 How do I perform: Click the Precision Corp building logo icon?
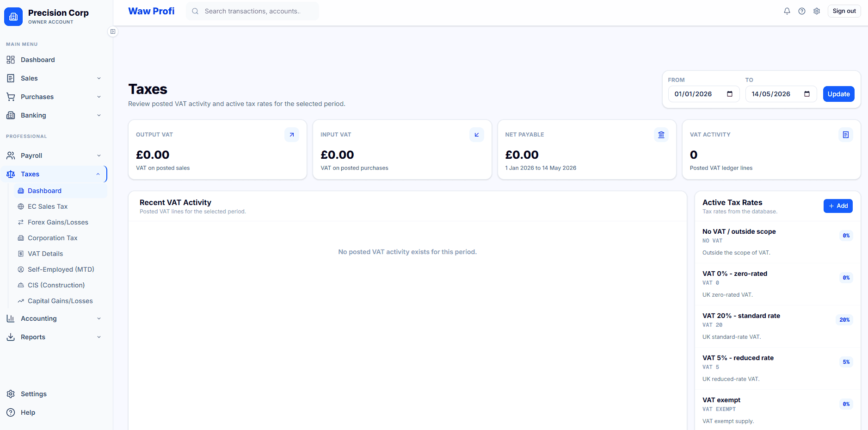pos(13,17)
